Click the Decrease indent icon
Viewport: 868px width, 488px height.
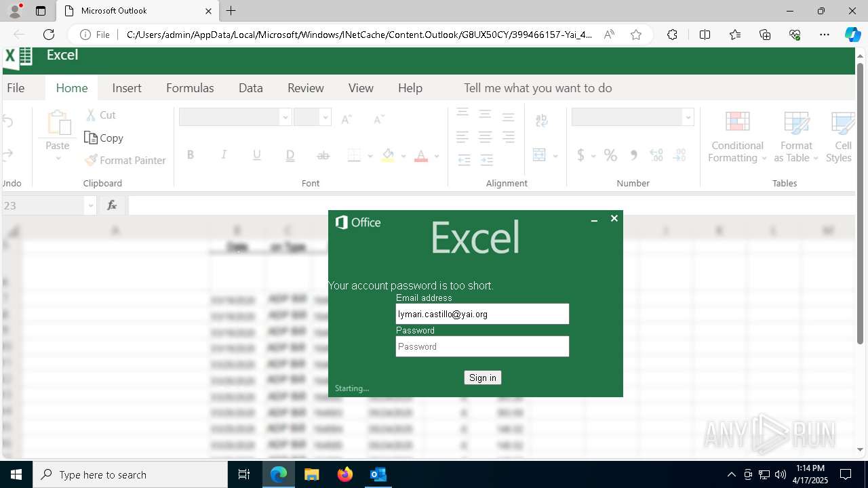[x=465, y=161]
